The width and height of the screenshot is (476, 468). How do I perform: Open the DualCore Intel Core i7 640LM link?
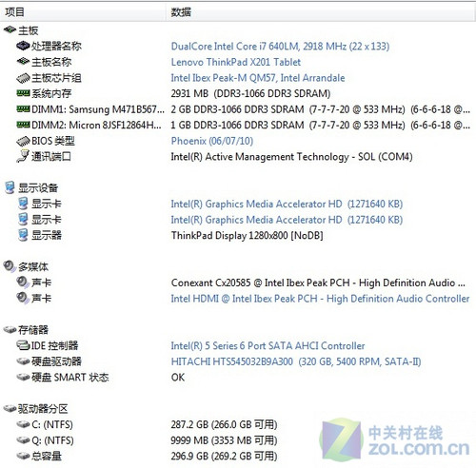(x=280, y=47)
